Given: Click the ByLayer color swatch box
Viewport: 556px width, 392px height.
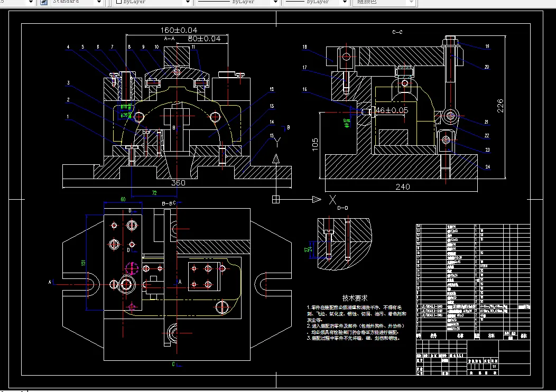Looking at the screenshot, I should 119,2.
